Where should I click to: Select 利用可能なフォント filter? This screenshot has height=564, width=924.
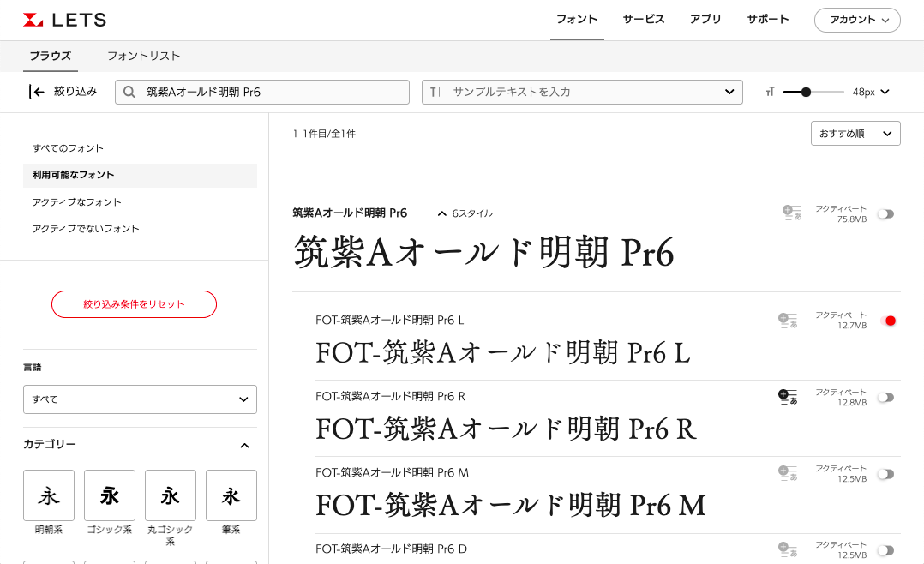point(141,175)
